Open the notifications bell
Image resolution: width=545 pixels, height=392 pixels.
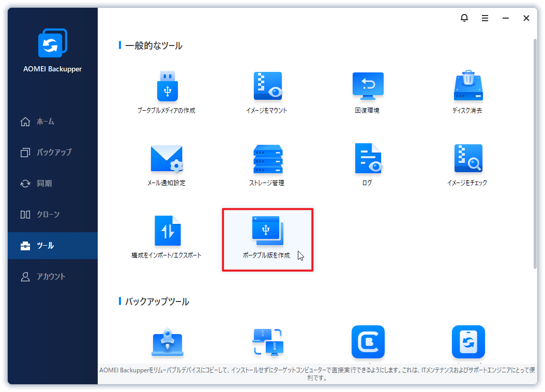pos(464,18)
